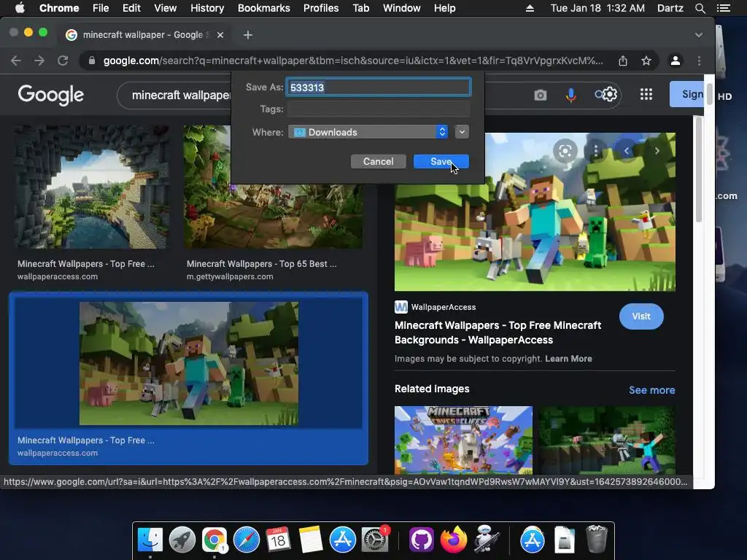
Task: Expand the save dialog with the chevron button
Action: click(462, 132)
